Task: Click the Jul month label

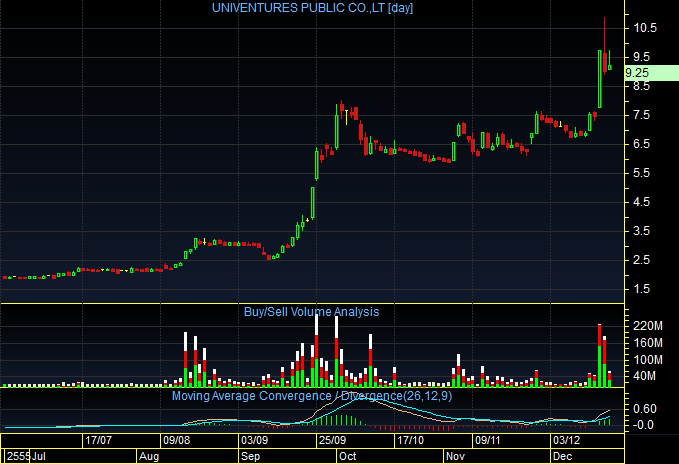Action: tap(39, 456)
